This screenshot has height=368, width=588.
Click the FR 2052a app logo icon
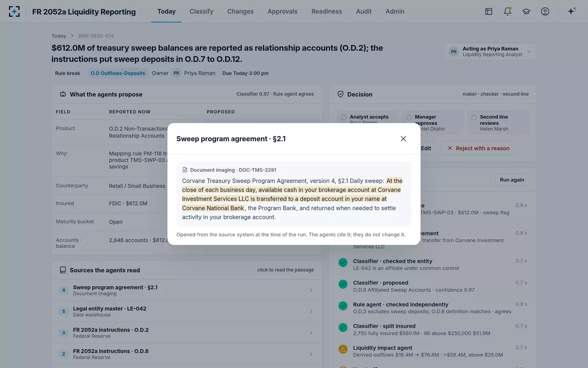[x=14, y=11]
